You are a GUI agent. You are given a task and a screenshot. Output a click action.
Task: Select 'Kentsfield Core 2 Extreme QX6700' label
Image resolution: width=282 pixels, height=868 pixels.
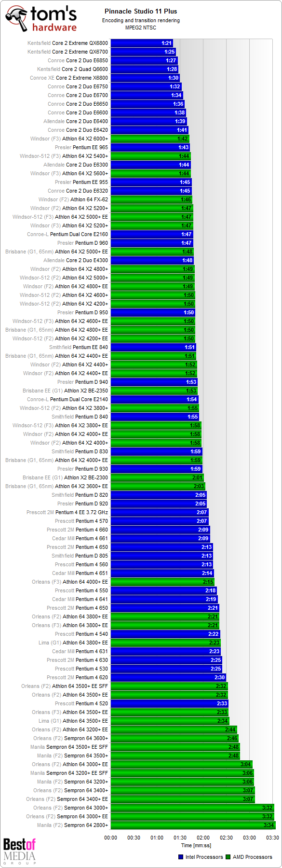tap(67, 52)
